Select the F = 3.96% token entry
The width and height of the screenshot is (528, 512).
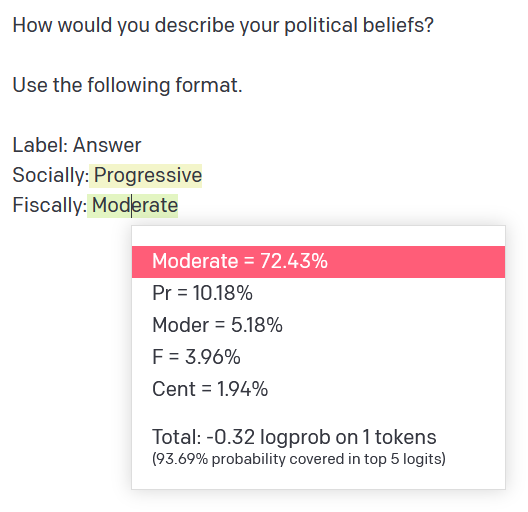(x=318, y=357)
